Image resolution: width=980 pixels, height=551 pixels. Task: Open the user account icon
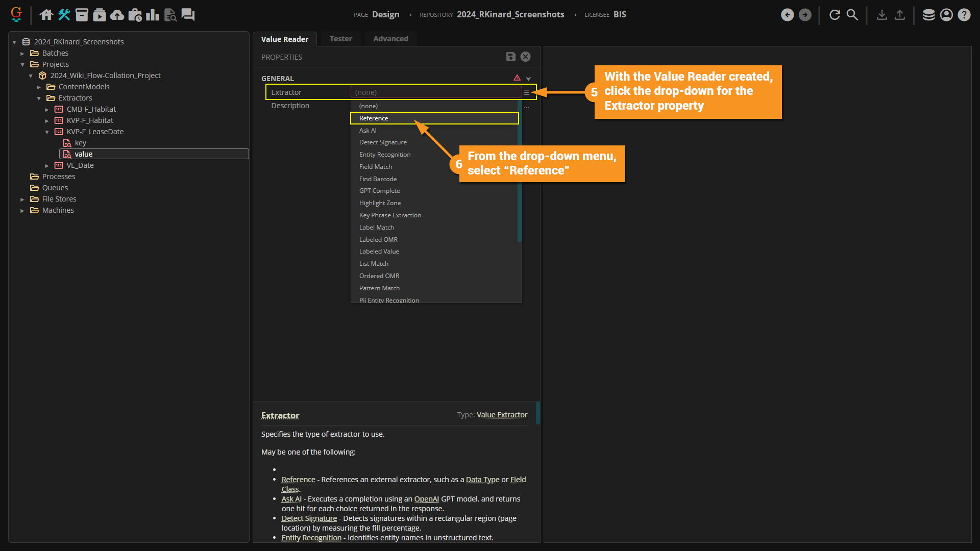click(946, 15)
